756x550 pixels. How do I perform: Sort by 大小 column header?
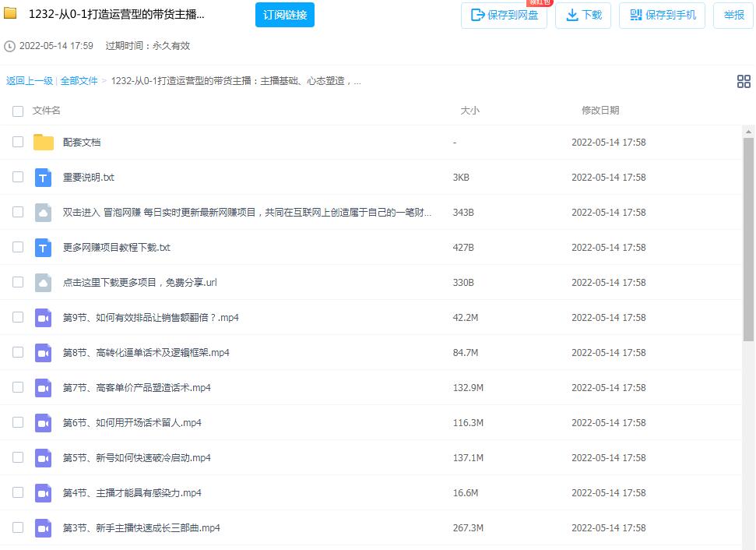tap(469, 111)
